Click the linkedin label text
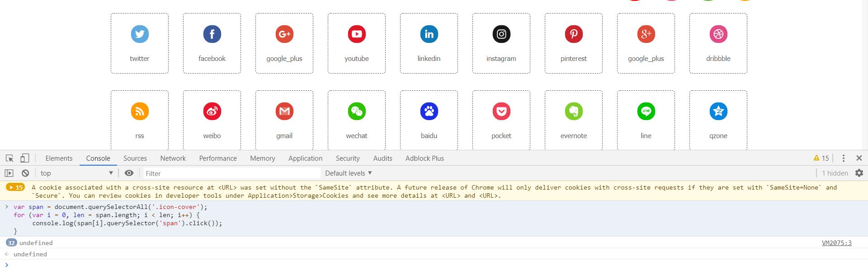This screenshot has height=269, width=868. click(x=429, y=59)
